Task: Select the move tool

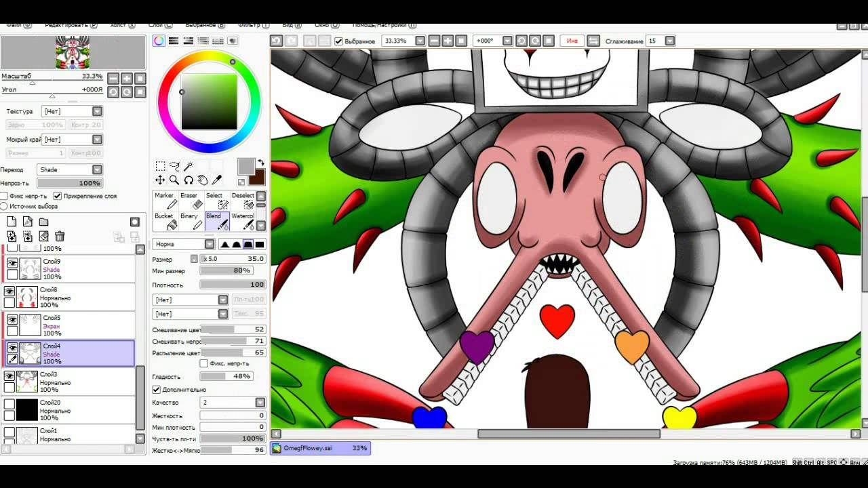Action: [160, 180]
